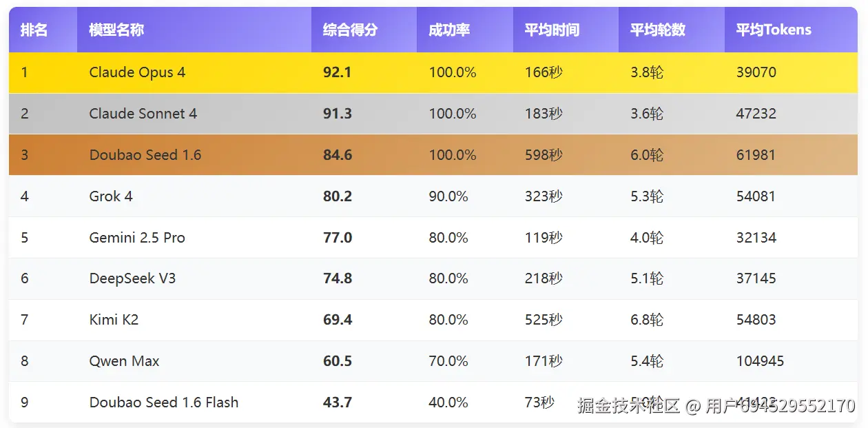
Task: Click the 104945 tokens value
Action: (760, 361)
